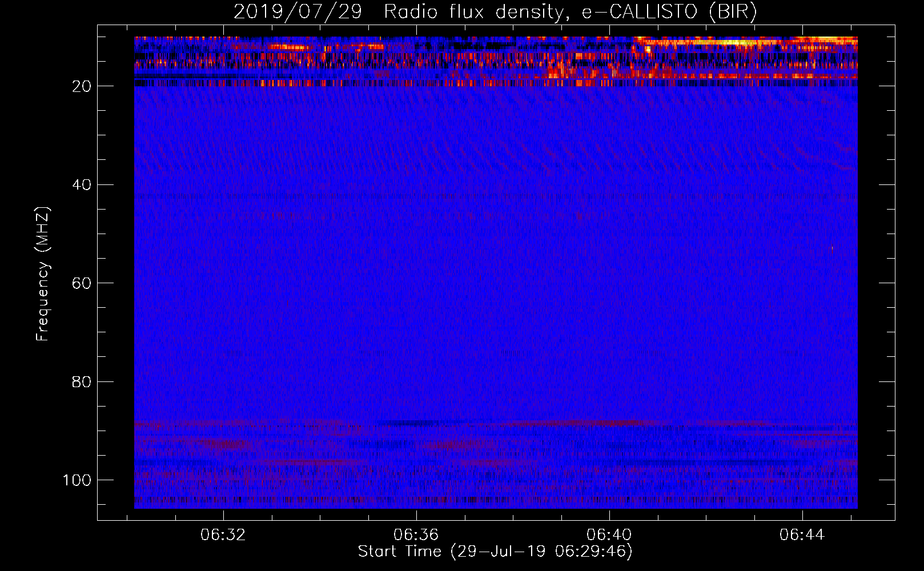Click the 06:32 time tick label
This screenshot has width=924, height=571.
[223, 535]
